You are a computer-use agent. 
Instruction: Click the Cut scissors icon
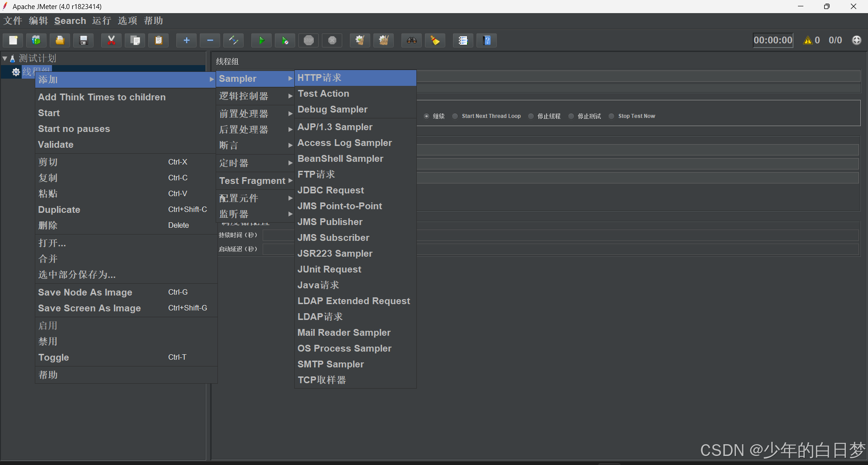(111, 40)
